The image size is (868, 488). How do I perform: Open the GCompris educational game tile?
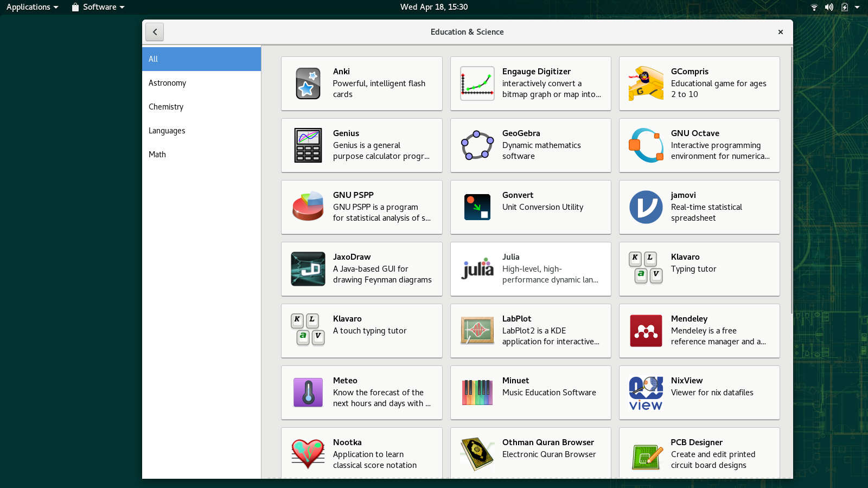699,84
